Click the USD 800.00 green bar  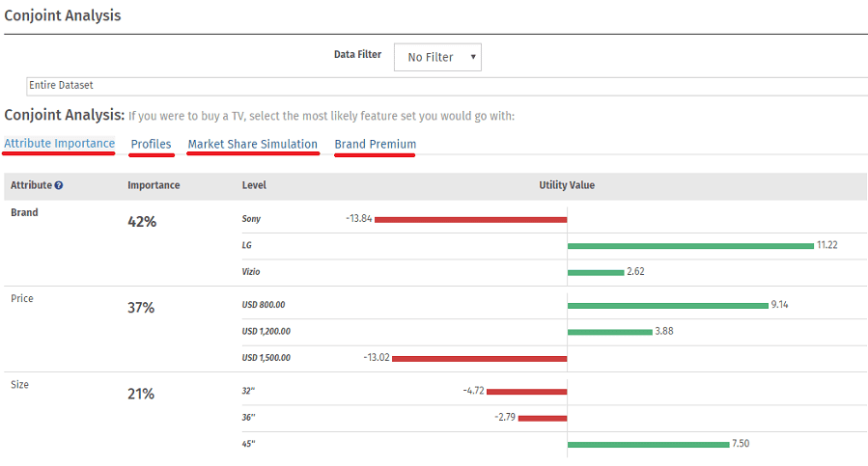point(667,305)
